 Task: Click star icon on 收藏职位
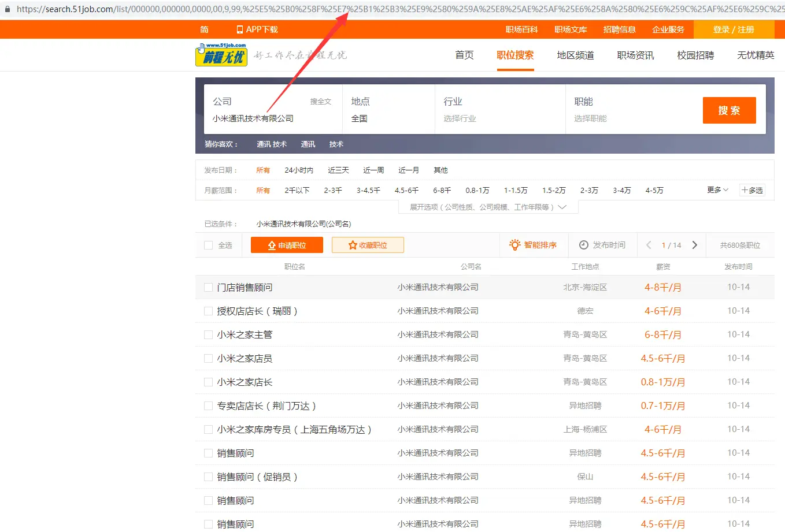tap(353, 245)
